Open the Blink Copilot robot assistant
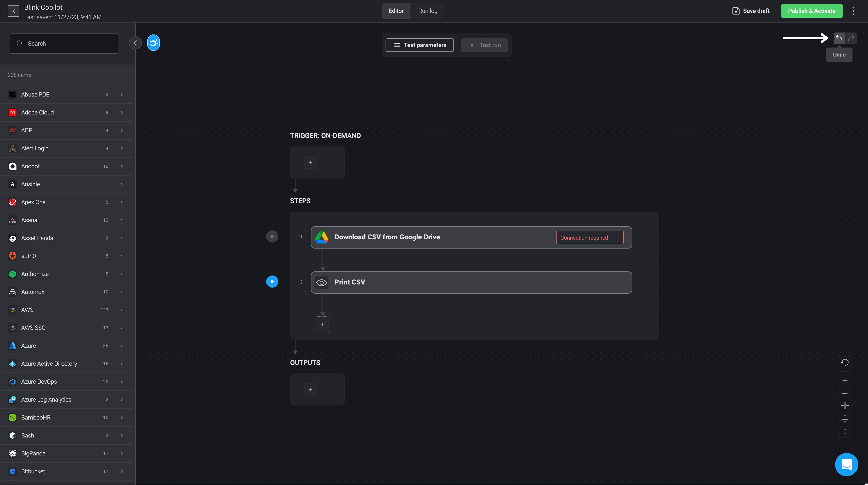Viewport: 868px width, 485px height. 153,43
